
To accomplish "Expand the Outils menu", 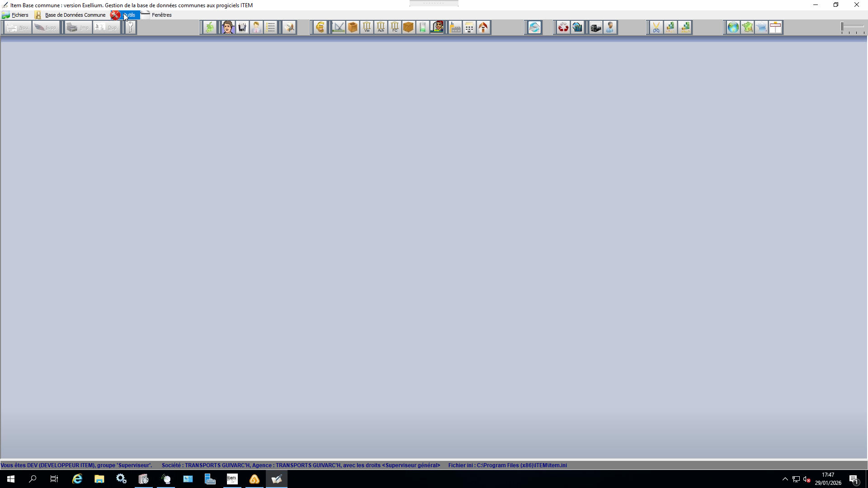I will tap(129, 15).
